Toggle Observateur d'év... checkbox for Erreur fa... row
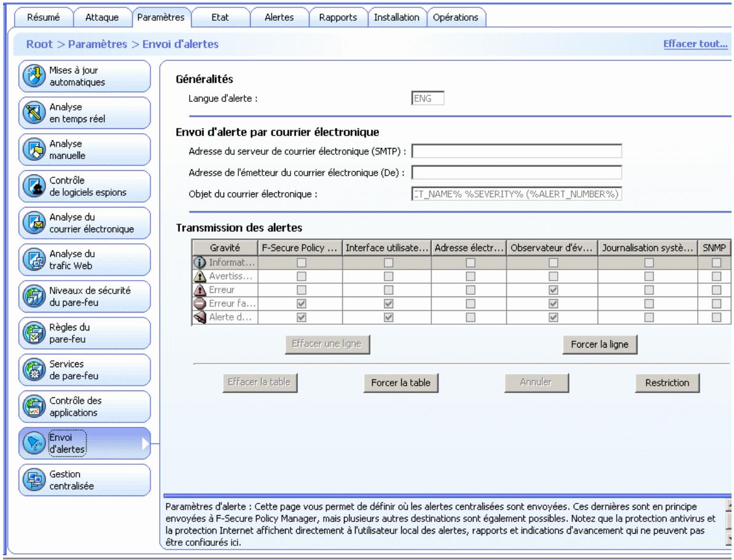 553,303
